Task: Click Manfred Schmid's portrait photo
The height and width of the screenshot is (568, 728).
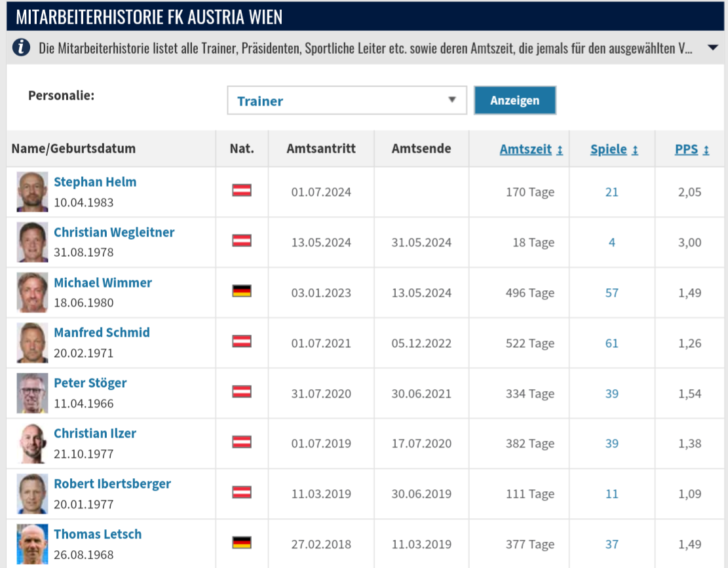Action: coord(33,343)
